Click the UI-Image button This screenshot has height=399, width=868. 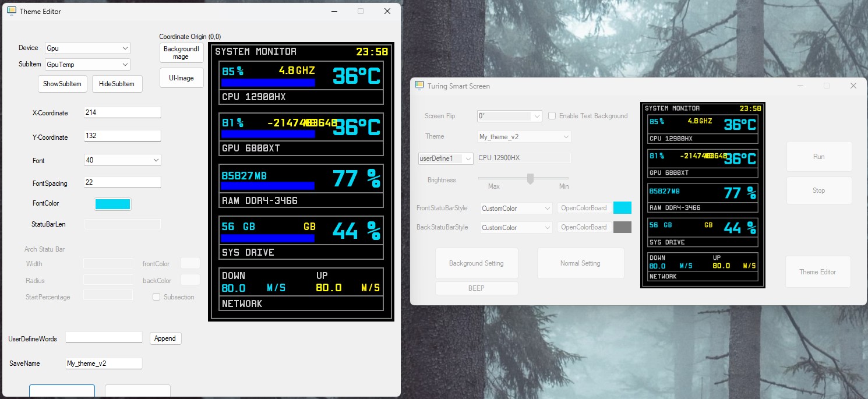[x=181, y=77]
